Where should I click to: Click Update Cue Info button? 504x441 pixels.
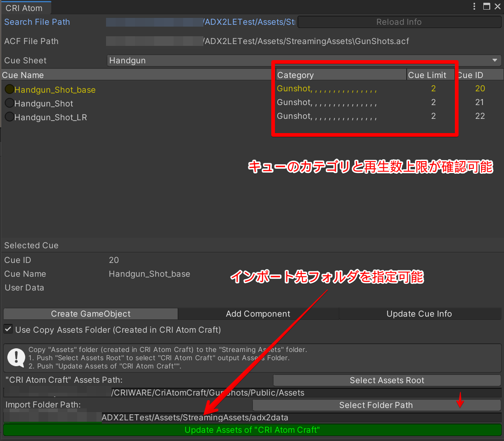pyautogui.click(x=420, y=314)
